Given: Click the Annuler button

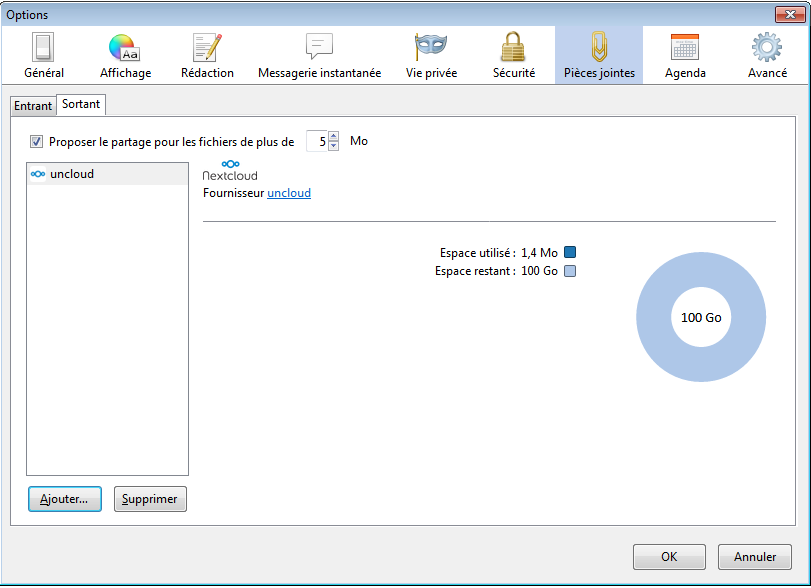Looking at the screenshot, I should 754,557.
